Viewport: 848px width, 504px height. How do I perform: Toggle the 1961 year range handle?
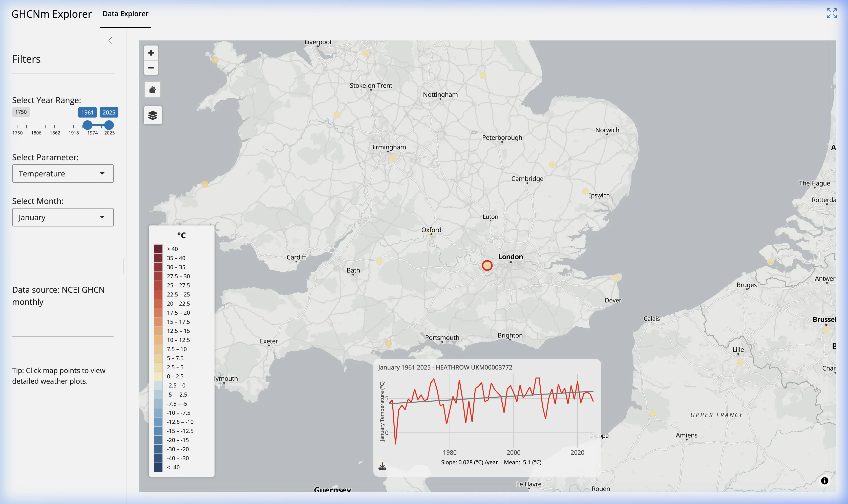(88, 125)
